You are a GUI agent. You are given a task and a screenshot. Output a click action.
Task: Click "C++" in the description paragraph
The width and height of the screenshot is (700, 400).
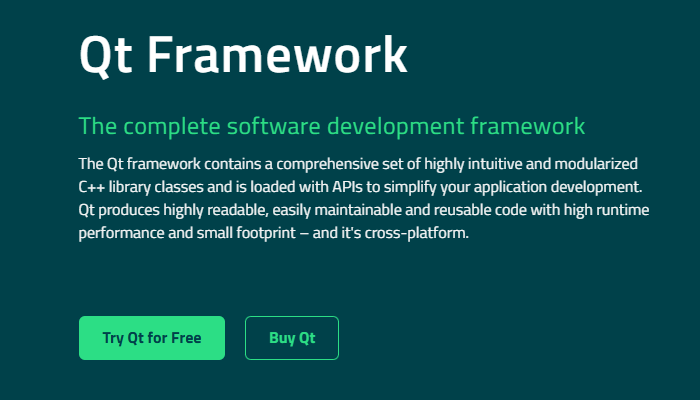(94, 187)
